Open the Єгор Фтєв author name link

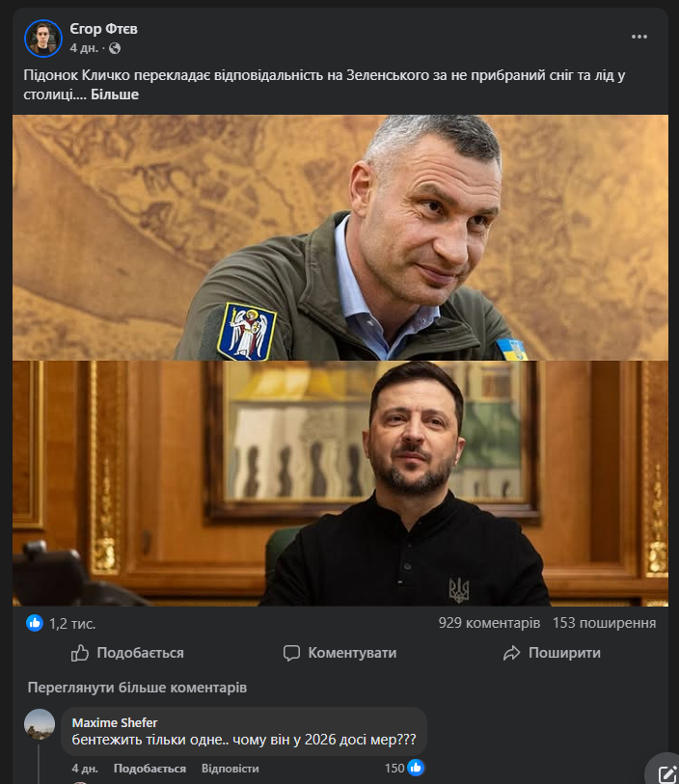coord(103,29)
